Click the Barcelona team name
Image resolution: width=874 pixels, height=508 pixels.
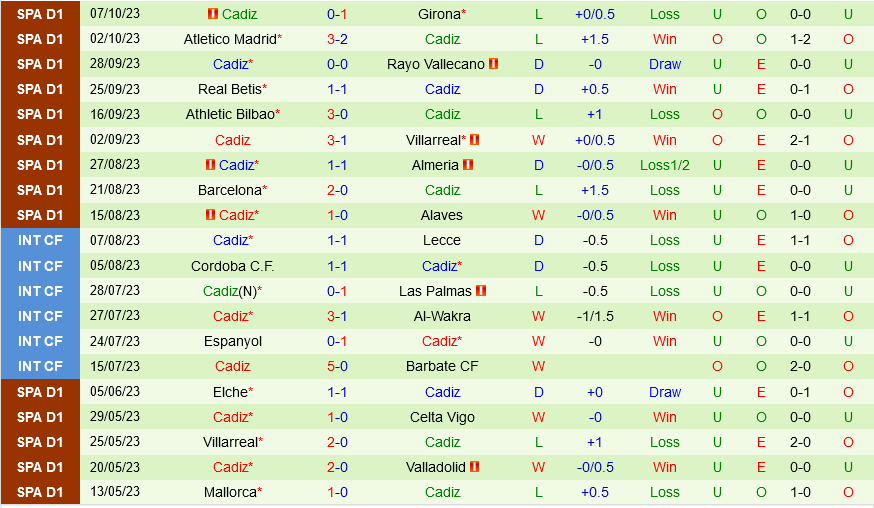(x=229, y=190)
